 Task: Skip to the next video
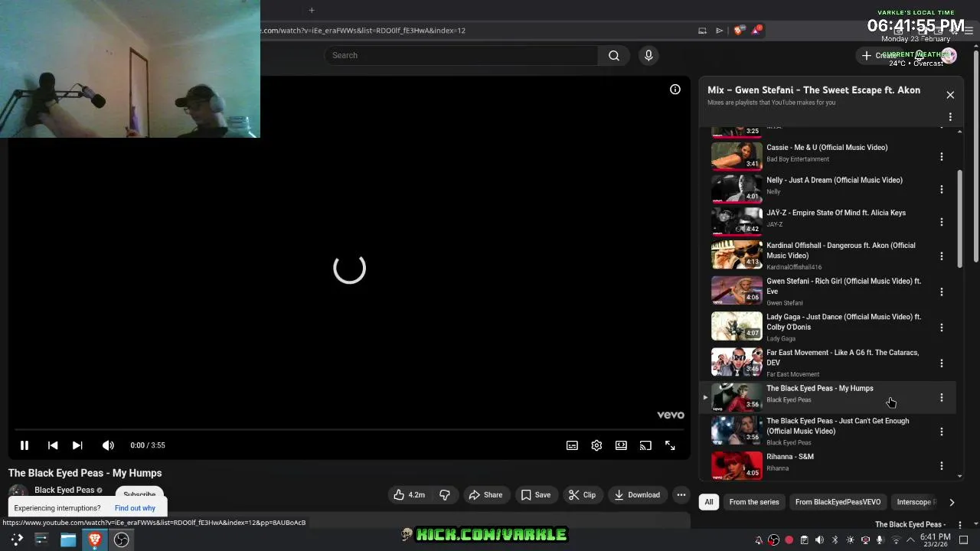pyautogui.click(x=77, y=445)
